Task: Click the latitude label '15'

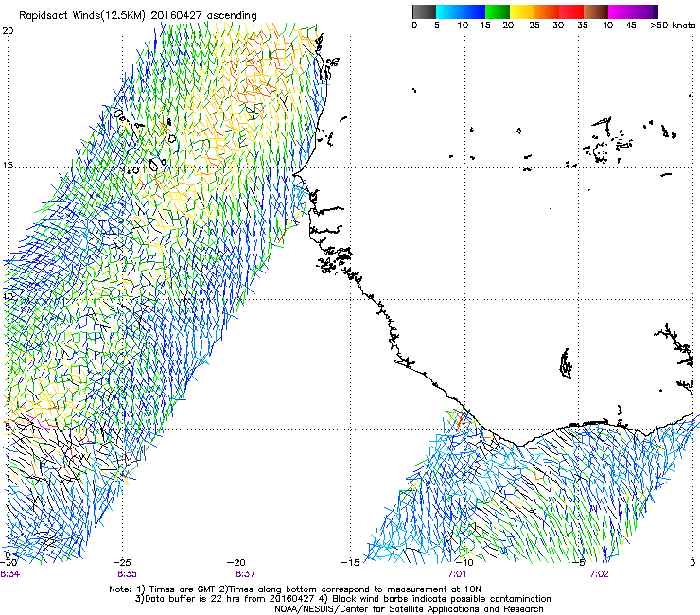Action: click(x=8, y=166)
